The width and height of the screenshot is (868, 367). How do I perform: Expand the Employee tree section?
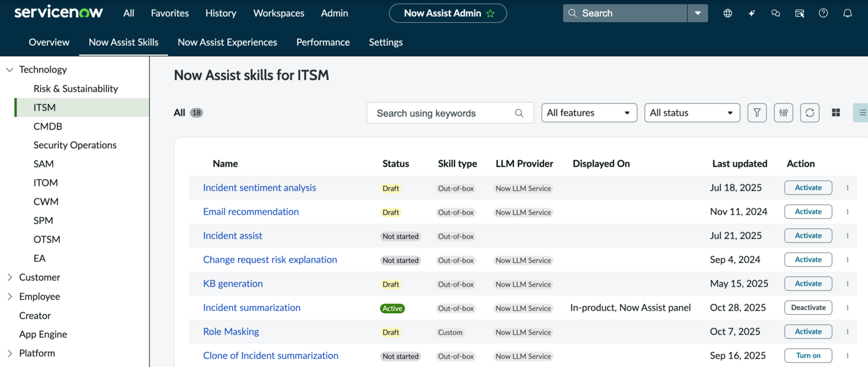[x=10, y=296]
